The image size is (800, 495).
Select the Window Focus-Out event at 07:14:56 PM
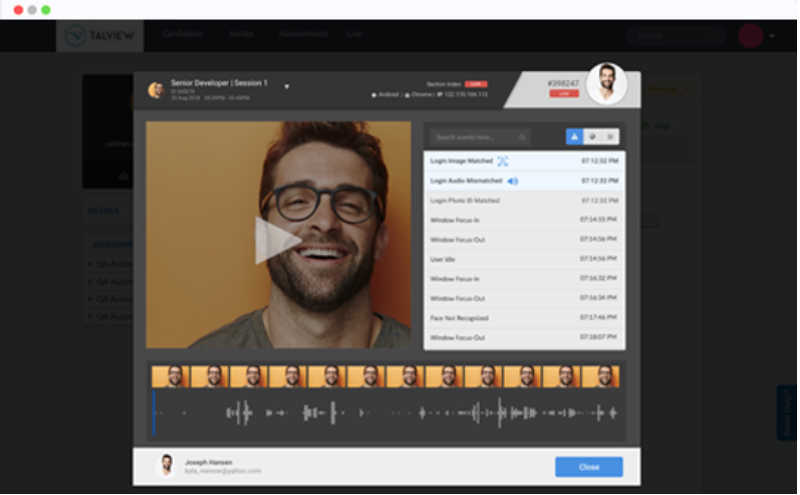[x=524, y=240]
